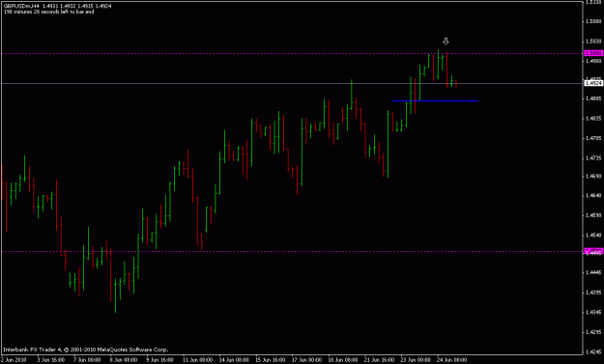Select the blue horizontal support line
Viewport: 604px width, 364px height.
(435, 100)
